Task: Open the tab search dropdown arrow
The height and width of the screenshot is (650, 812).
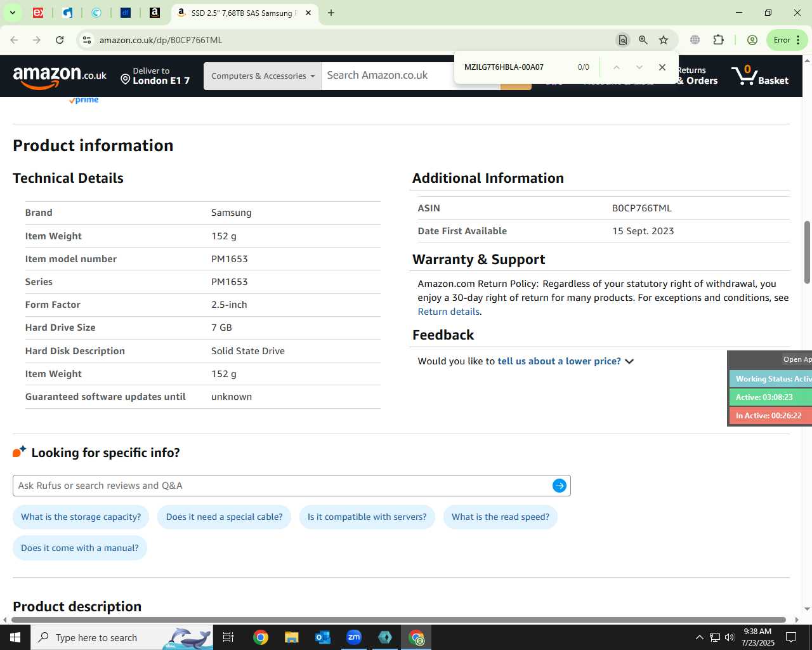Action: coord(13,13)
